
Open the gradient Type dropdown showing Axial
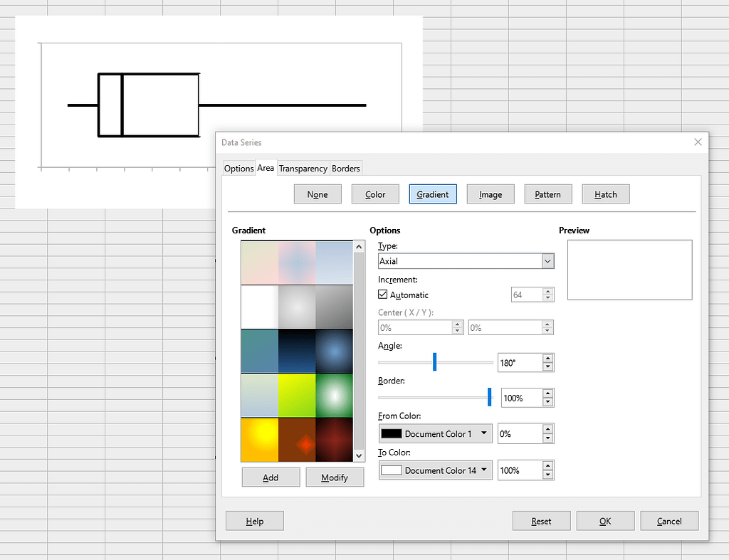click(x=547, y=260)
